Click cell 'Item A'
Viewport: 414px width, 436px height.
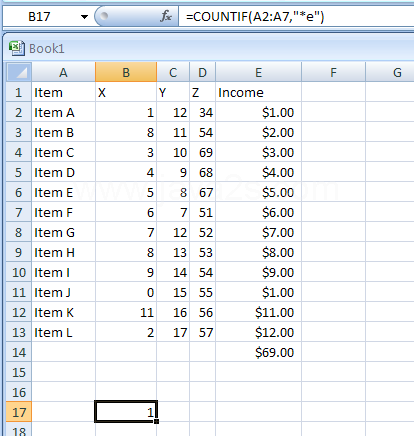pyautogui.click(x=63, y=112)
